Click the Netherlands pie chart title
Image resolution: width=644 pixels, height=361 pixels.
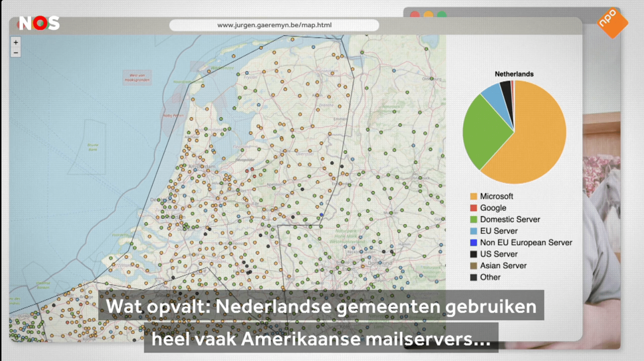514,74
